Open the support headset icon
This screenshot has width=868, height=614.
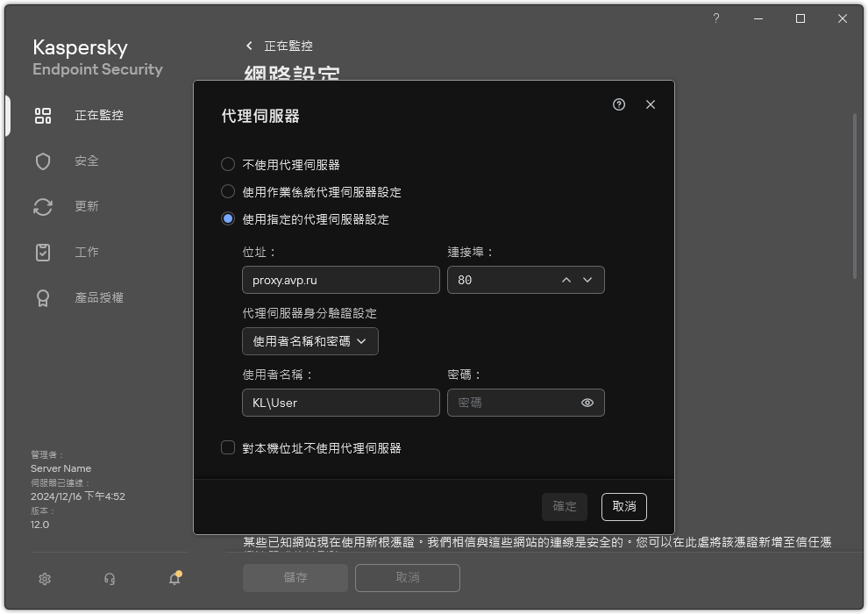point(108,579)
